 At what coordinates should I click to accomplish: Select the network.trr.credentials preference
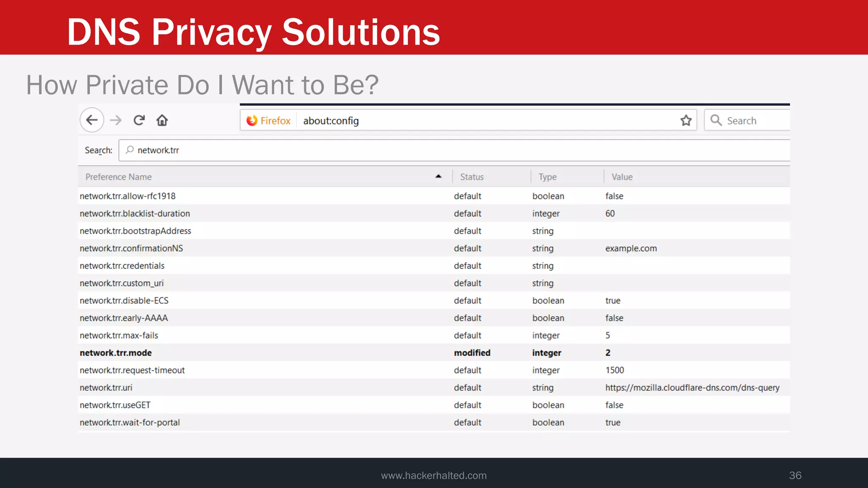click(x=434, y=266)
